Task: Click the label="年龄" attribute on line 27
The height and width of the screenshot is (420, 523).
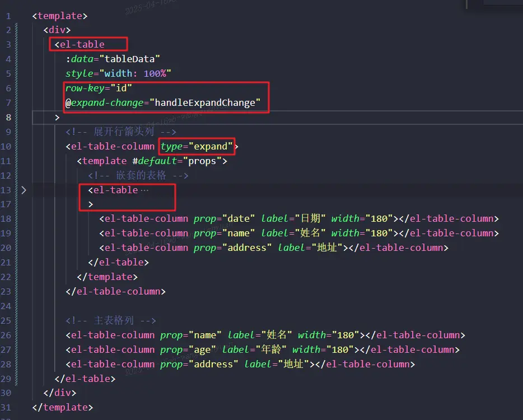Action: pos(254,349)
